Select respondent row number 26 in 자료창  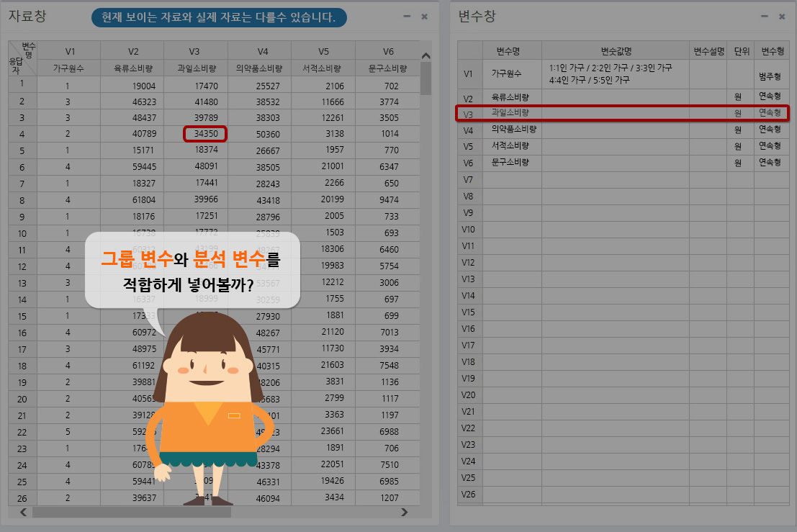(x=22, y=498)
